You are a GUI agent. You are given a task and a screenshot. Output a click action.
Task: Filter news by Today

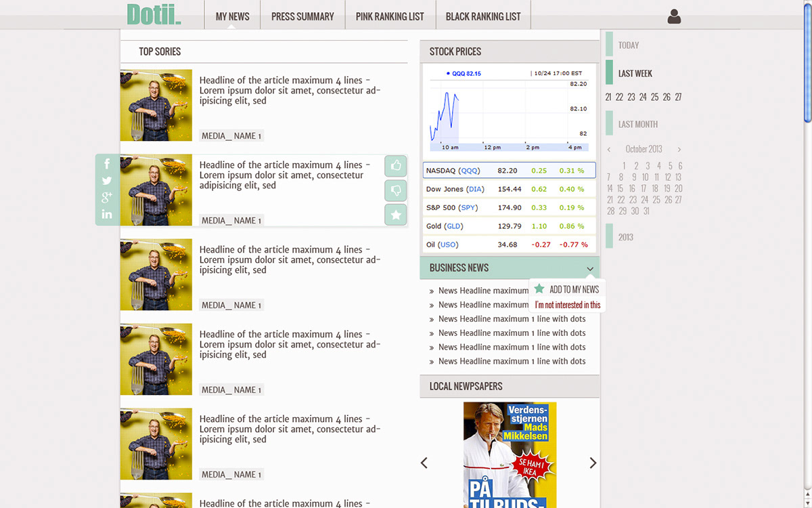tap(629, 45)
